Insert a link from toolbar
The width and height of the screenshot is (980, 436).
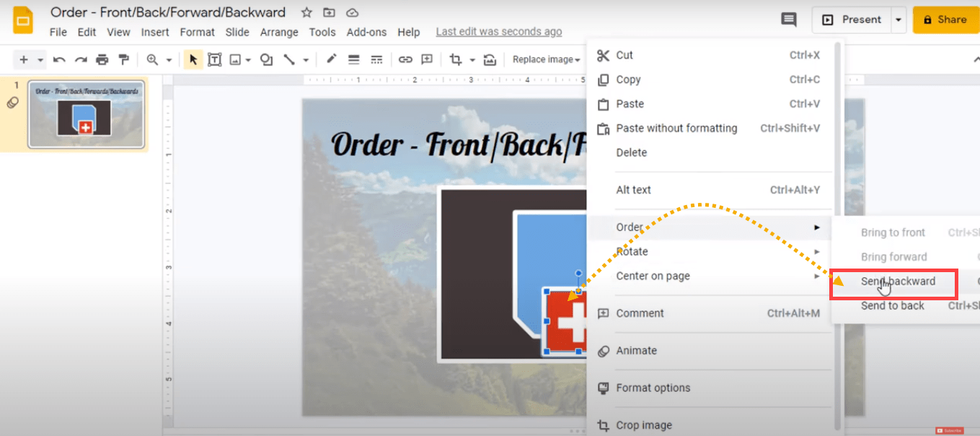(405, 59)
